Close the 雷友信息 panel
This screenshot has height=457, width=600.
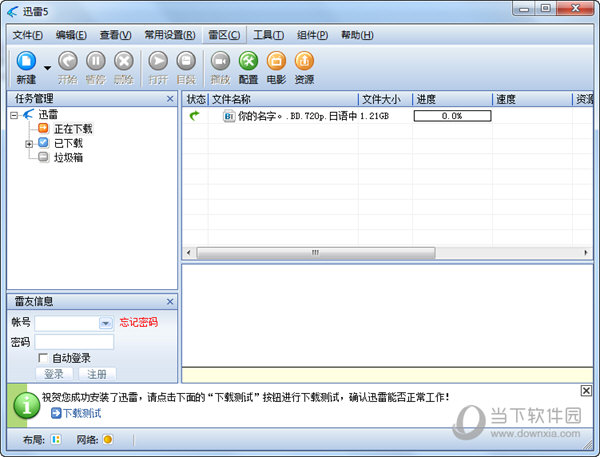[170, 302]
